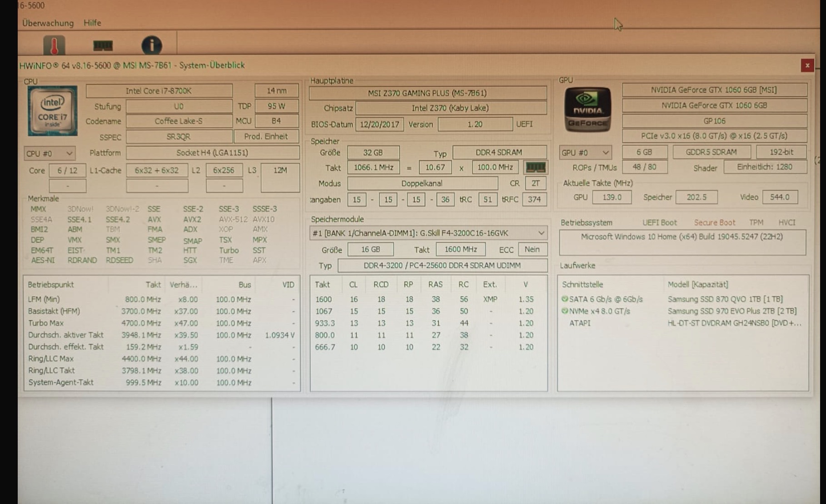Click the 192-bit bus width field
The height and width of the screenshot is (504, 826).
pyautogui.click(x=781, y=152)
